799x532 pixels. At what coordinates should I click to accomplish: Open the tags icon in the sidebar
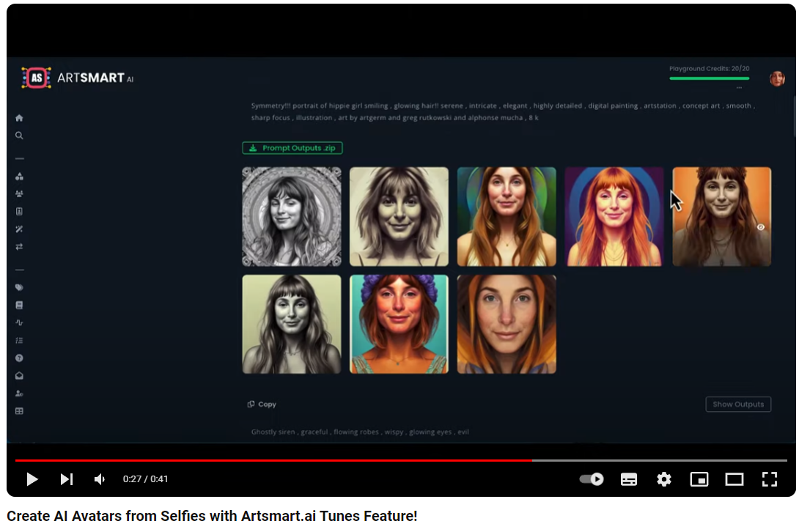click(x=19, y=287)
